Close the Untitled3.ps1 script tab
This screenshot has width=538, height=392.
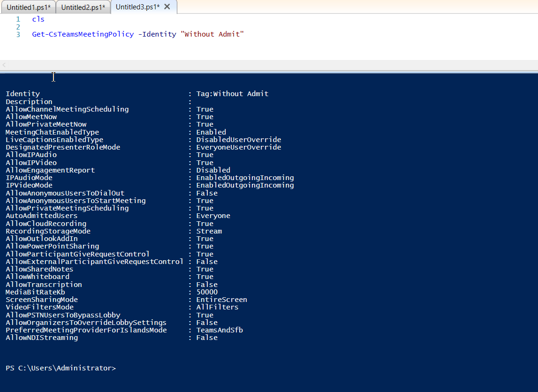tap(167, 7)
